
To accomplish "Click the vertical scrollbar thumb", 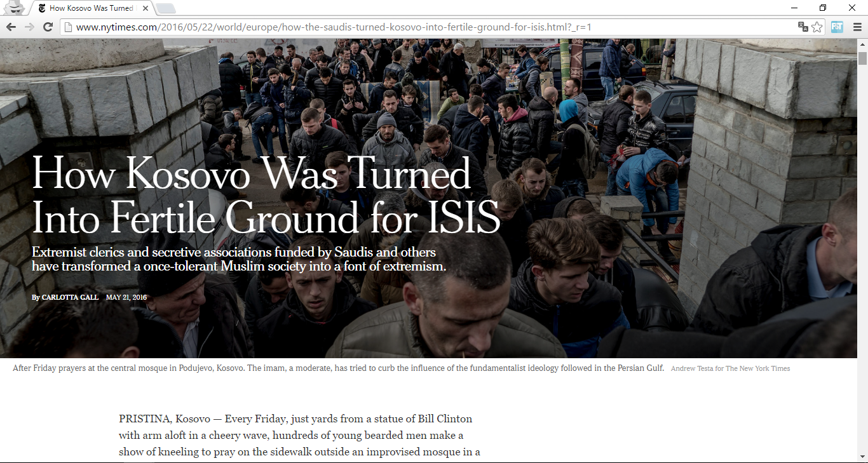I will [862, 58].
